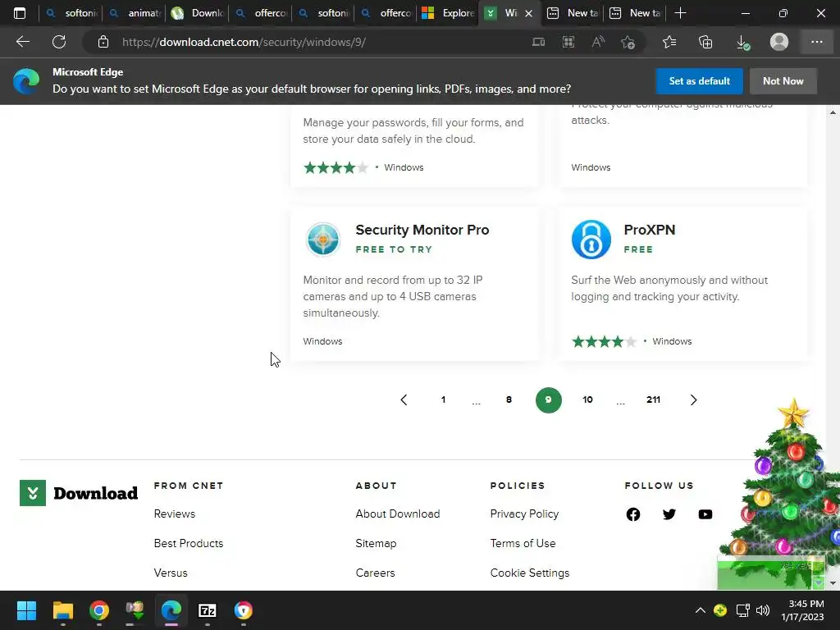Set Microsoft Edge as default browser
The width and height of the screenshot is (840, 630).
click(x=699, y=81)
